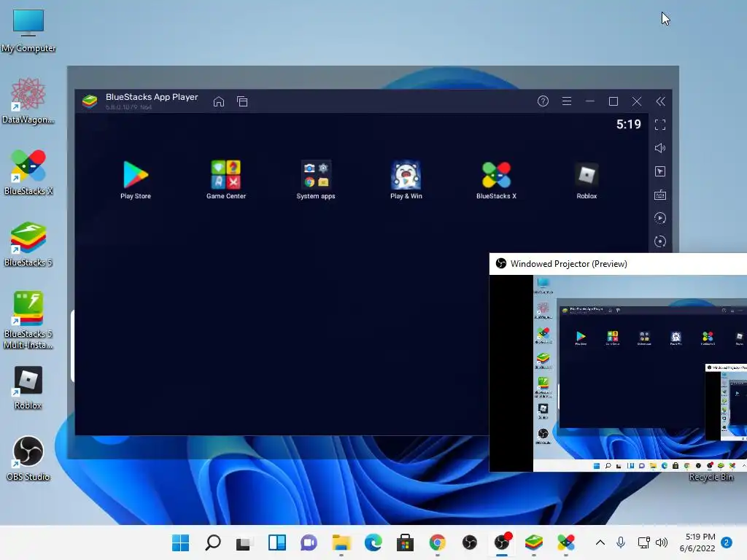Open the network tray icon

(643, 542)
